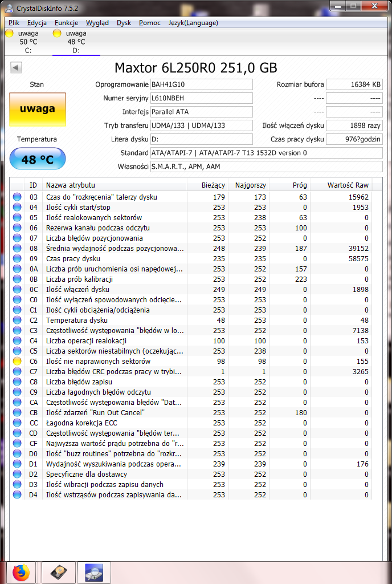
Task: Click the yellow status dot for drive C:
Action: (x=9, y=33)
